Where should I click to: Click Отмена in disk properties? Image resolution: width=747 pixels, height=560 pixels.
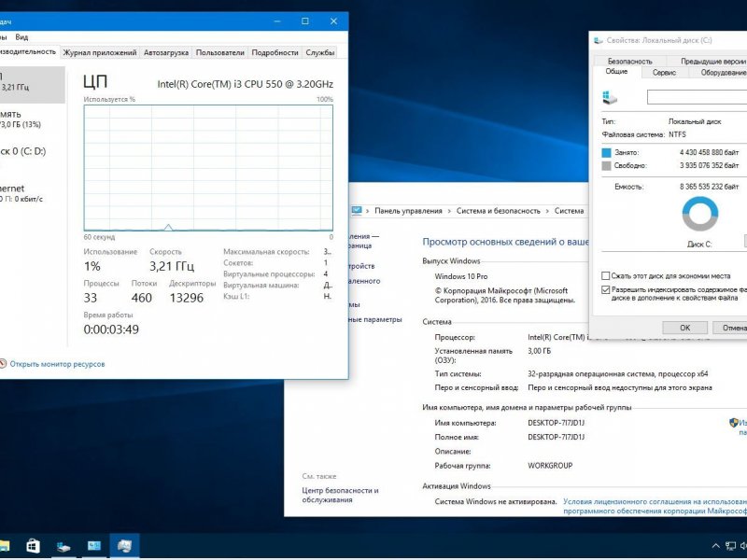(730, 328)
